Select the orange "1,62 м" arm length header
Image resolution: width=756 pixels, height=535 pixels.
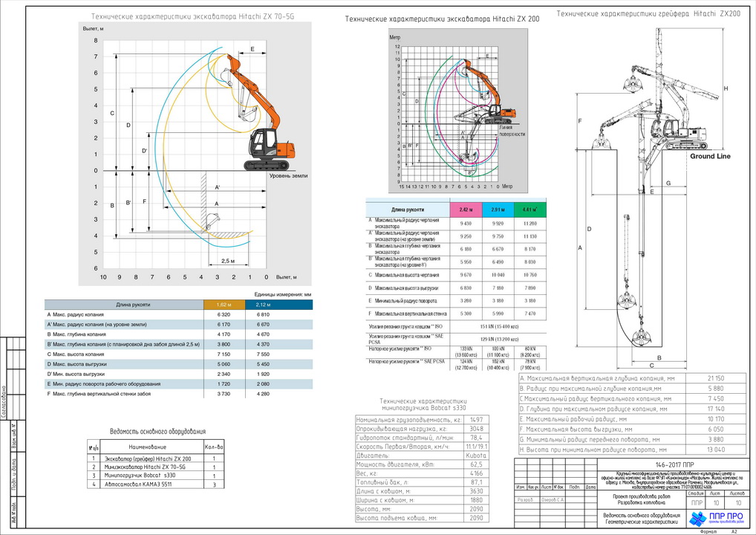tap(224, 305)
